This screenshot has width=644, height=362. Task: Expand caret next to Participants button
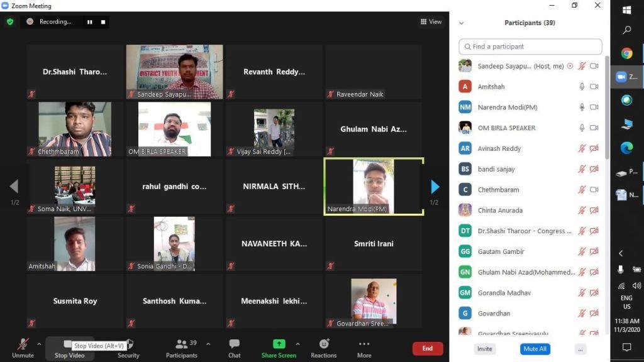click(208, 344)
